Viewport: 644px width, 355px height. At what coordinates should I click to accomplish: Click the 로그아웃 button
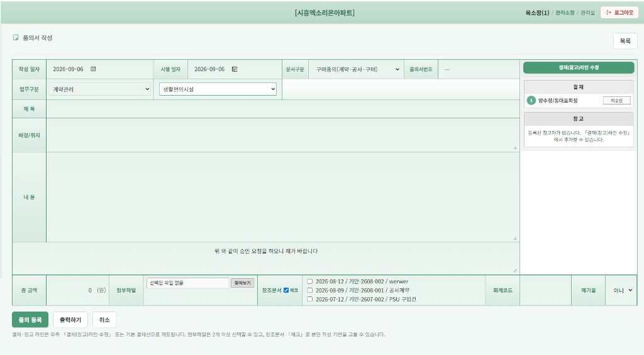tap(619, 13)
